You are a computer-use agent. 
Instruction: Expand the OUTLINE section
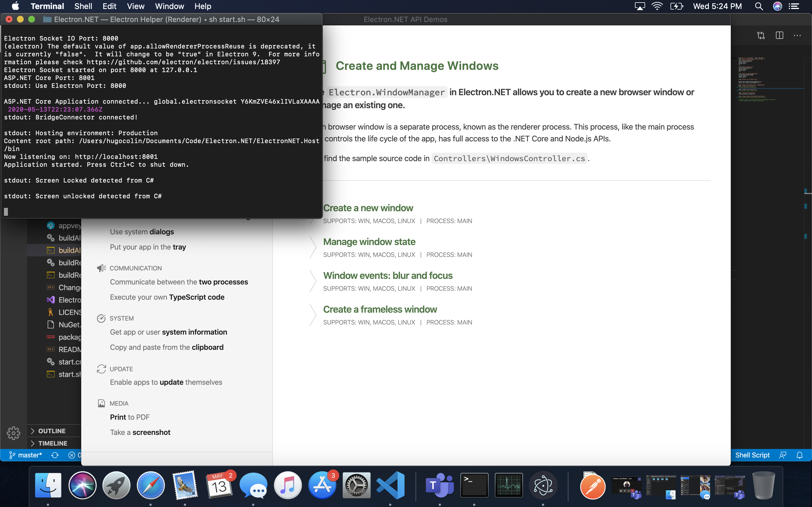point(51,431)
